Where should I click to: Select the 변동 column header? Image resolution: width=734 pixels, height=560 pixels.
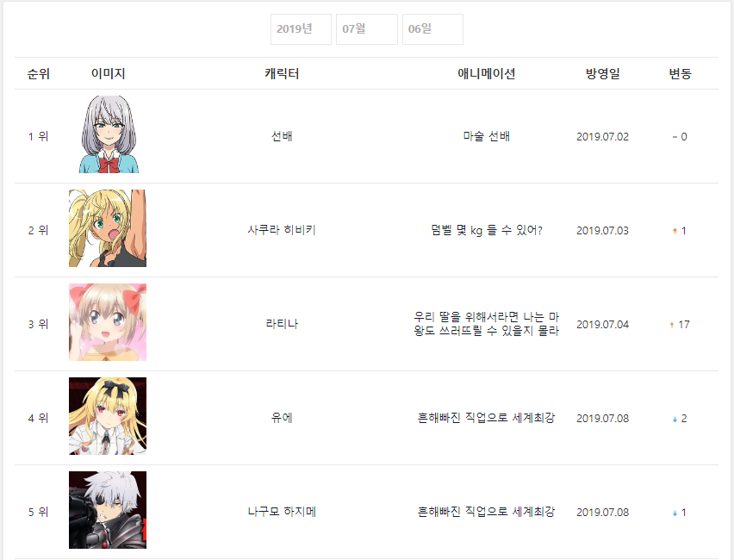point(681,73)
